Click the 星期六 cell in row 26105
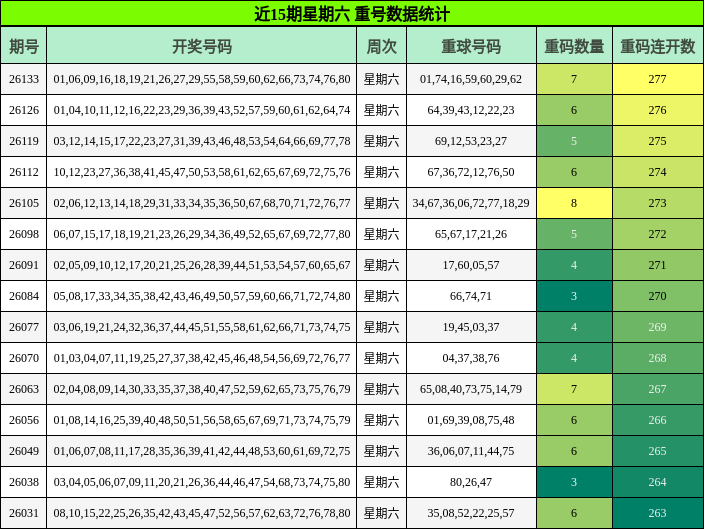 pos(382,203)
